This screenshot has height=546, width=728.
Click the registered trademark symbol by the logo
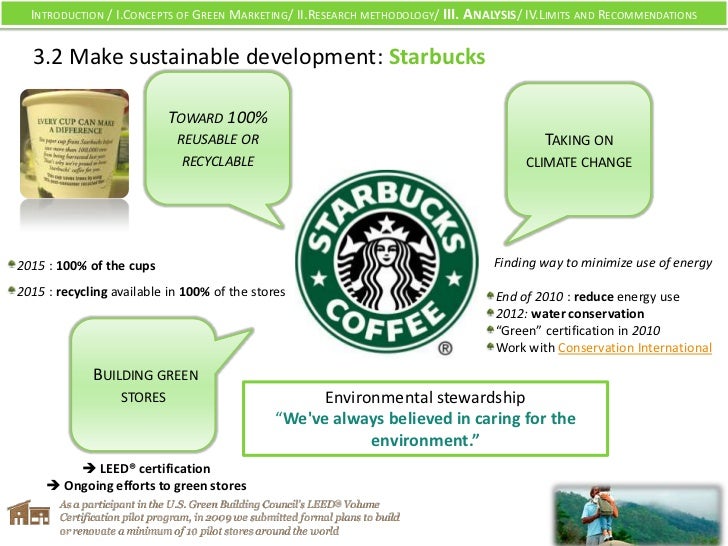(445, 348)
